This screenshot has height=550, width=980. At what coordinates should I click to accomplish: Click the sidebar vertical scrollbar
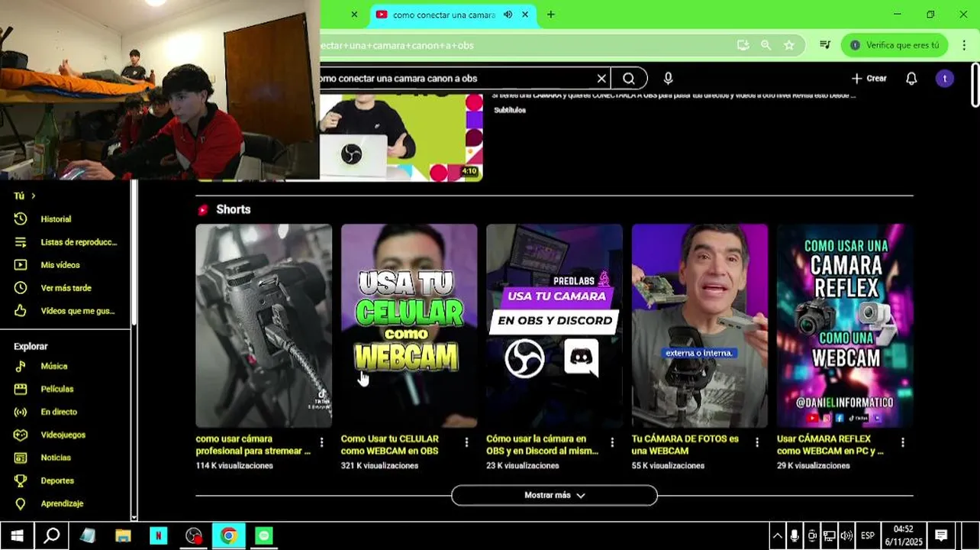(134, 252)
